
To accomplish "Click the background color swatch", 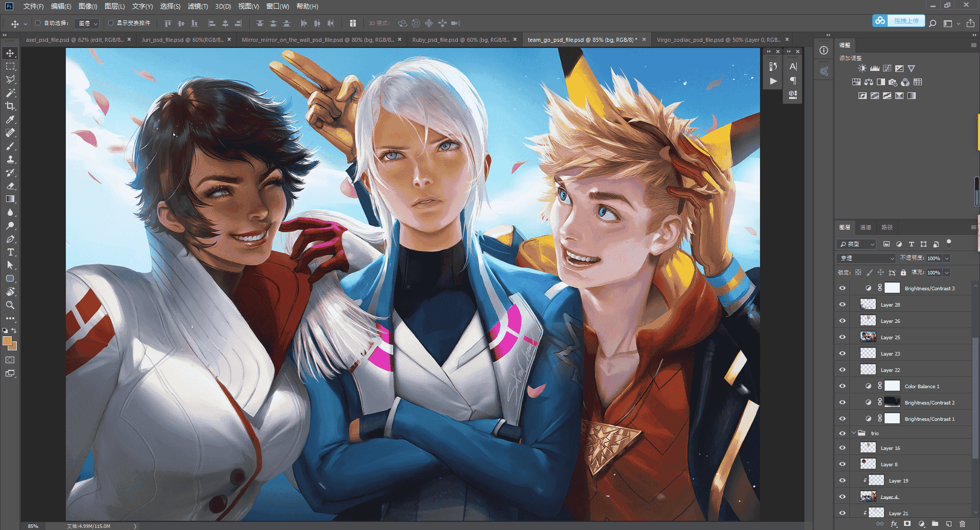I will pos(14,347).
